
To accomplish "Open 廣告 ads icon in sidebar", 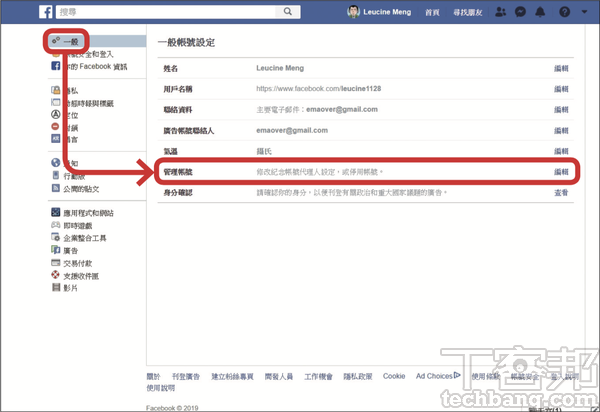I will (x=56, y=250).
